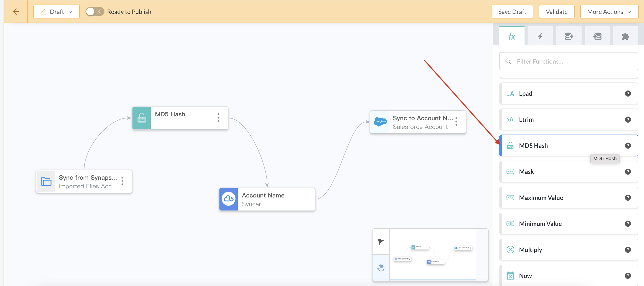This screenshot has height=286, width=644.
Task: Click the Ltrim function icon
Action: pos(510,120)
